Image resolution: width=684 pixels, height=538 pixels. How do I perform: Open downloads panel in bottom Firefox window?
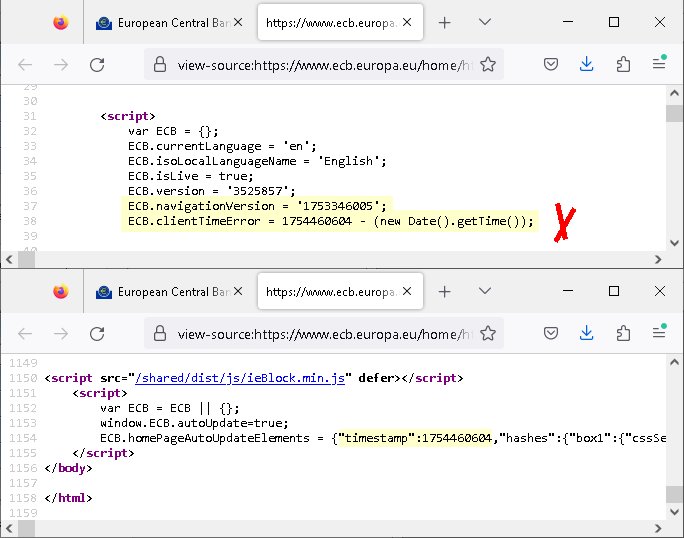coord(587,332)
